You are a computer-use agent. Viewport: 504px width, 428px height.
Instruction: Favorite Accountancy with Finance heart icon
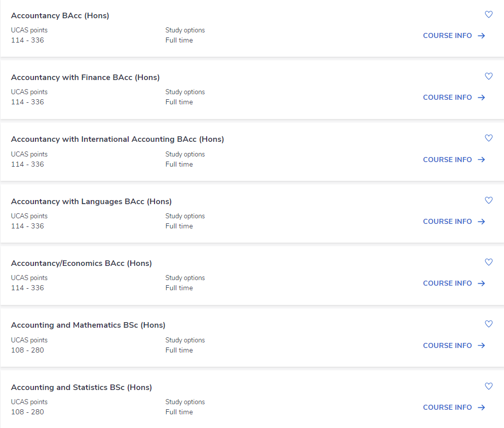click(489, 76)
